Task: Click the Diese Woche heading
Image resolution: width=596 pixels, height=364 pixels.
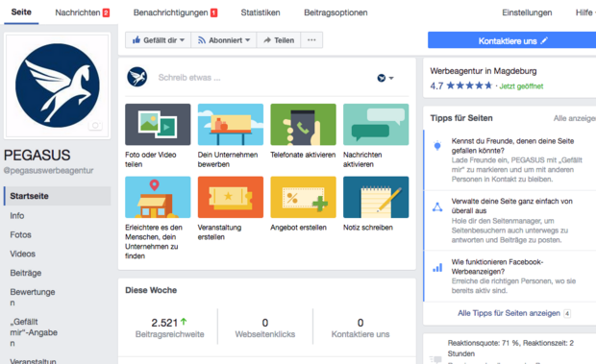Action: coord(151,290)
